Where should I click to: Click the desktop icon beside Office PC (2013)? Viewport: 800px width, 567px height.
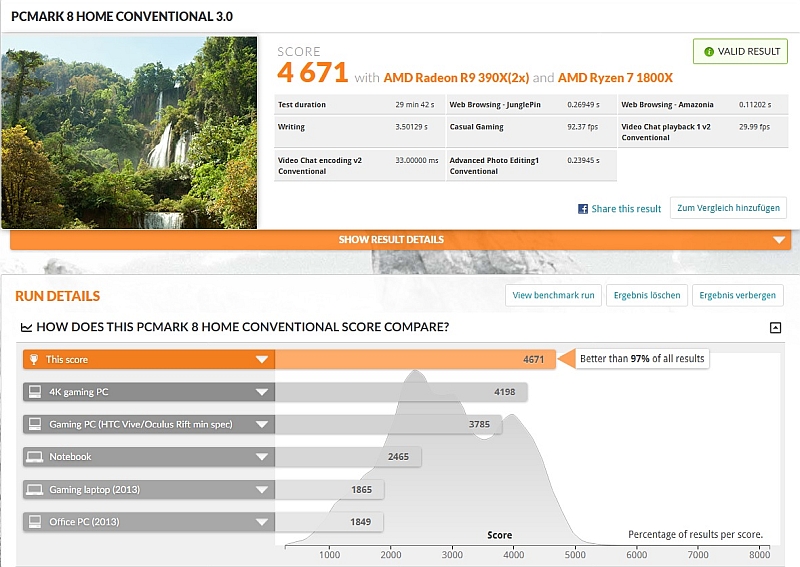coord(35,522)
